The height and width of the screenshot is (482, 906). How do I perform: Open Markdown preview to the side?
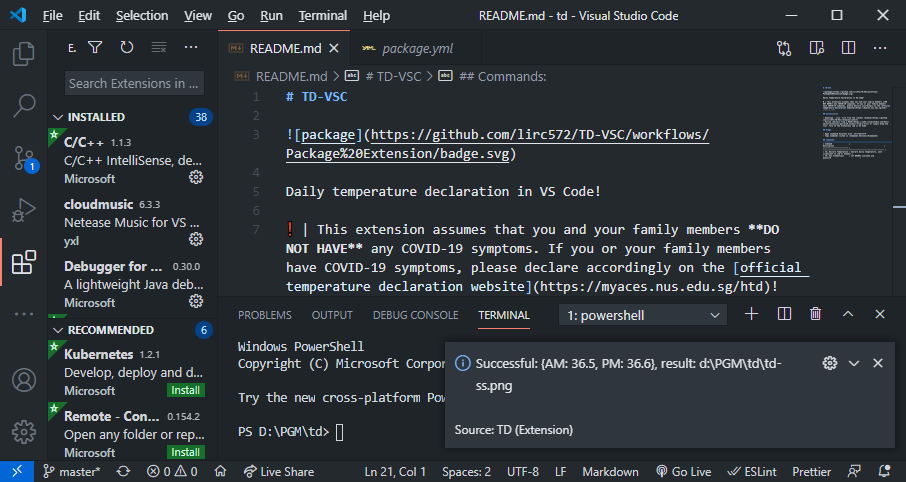tap(816, 48)
